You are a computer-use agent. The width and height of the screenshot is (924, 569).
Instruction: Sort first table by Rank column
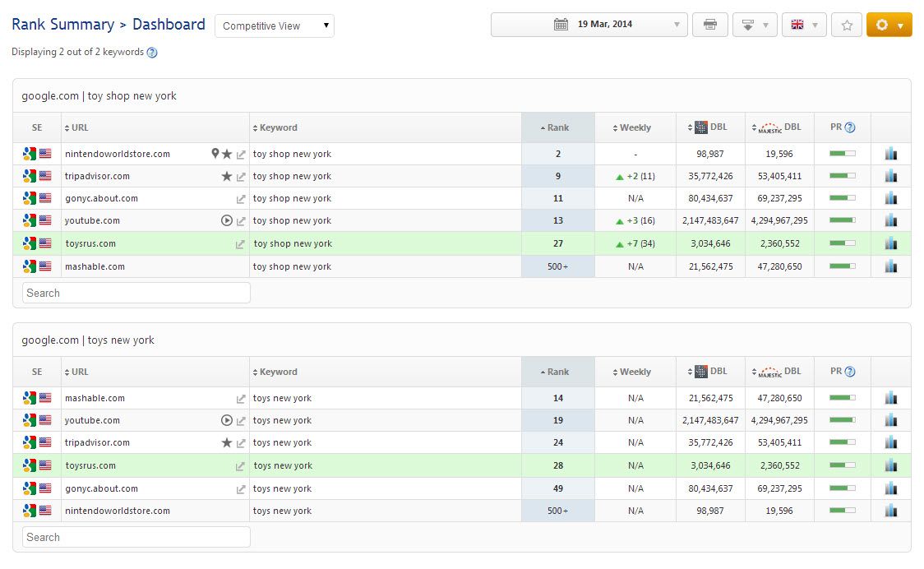(557, 127)
